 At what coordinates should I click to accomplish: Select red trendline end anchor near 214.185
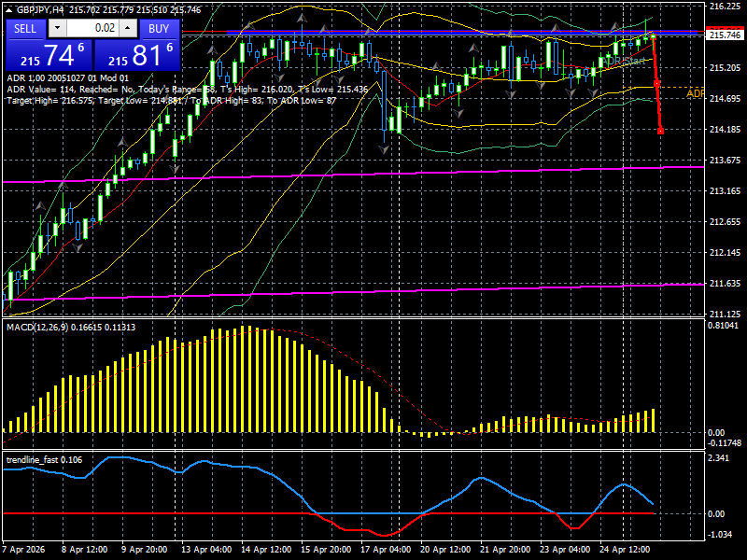660,131
